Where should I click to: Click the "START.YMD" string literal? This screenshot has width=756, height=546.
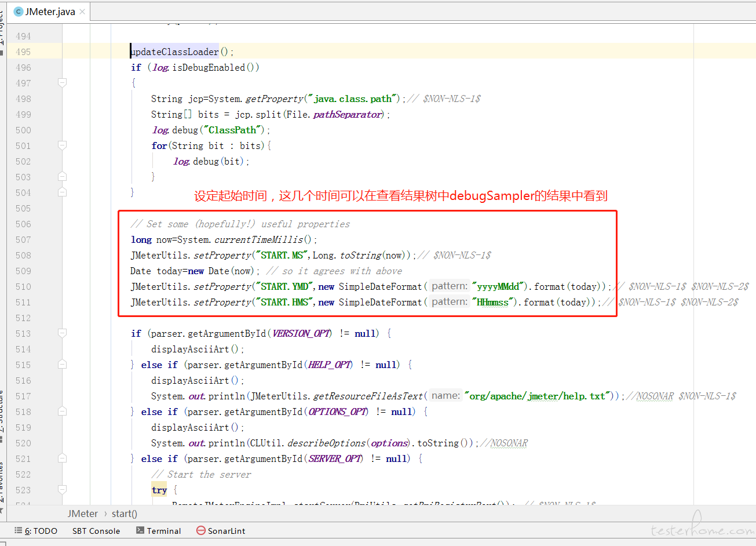click(284, 286)
